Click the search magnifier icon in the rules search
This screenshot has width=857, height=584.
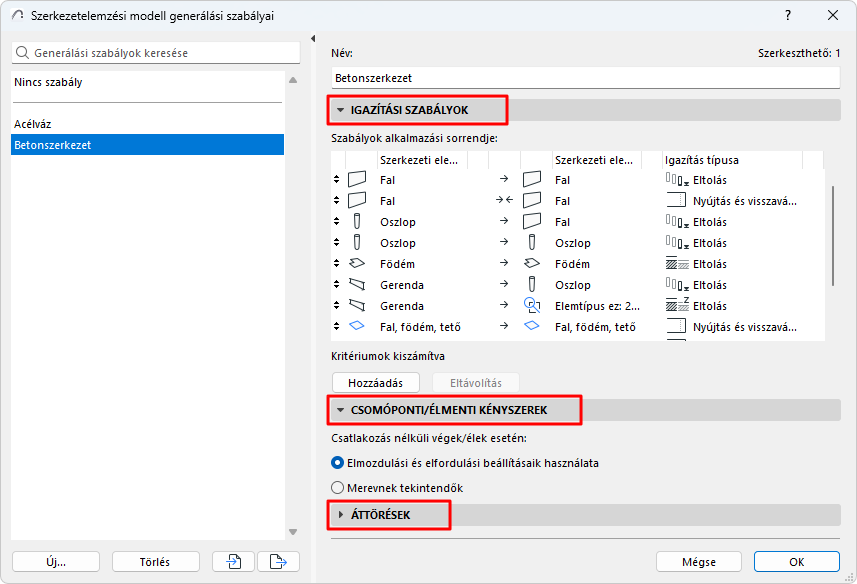click(25, 53)
